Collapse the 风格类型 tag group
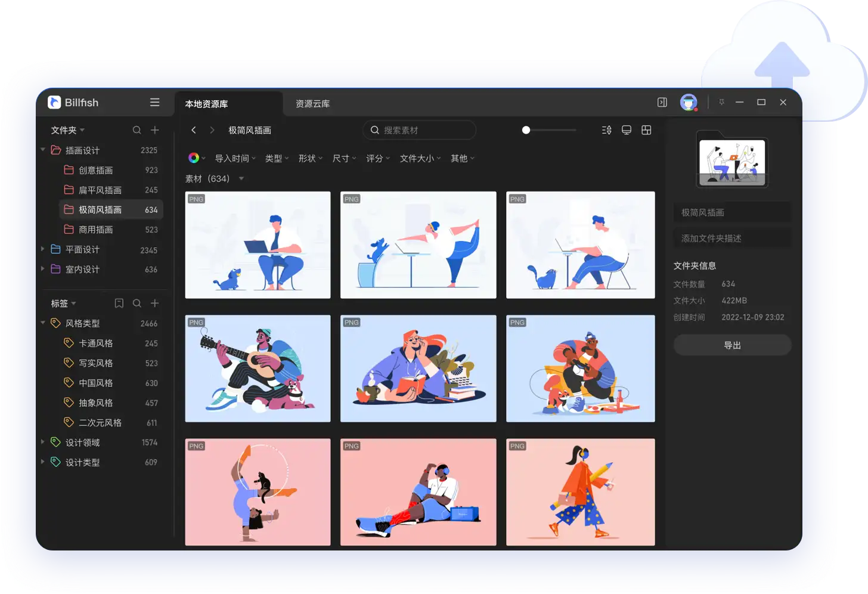Screen dimensions: 868x594 pos(42,323)
